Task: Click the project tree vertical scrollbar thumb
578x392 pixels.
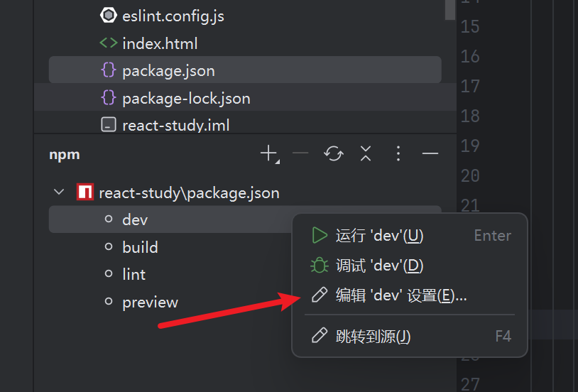Action: 450,9
